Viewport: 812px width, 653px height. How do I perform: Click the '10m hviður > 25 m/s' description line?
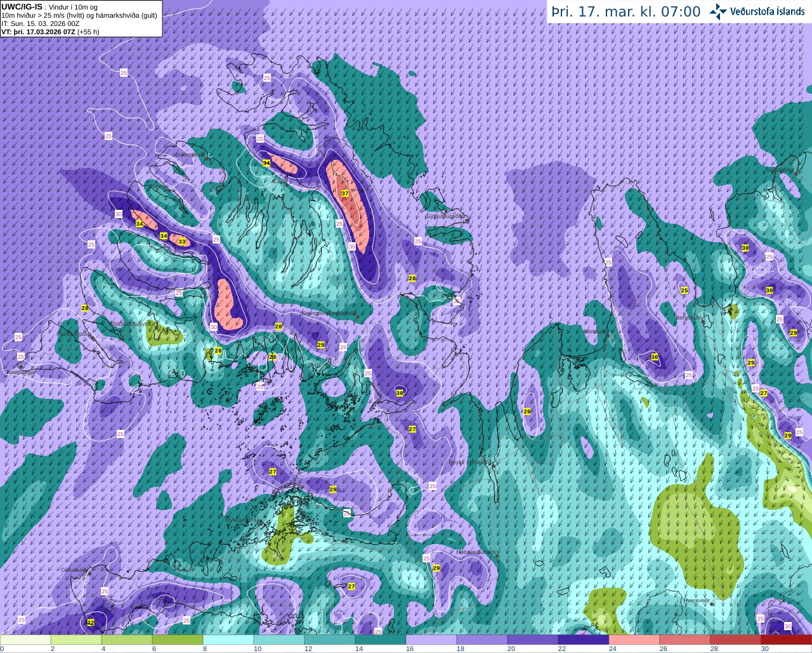[79, 15]
